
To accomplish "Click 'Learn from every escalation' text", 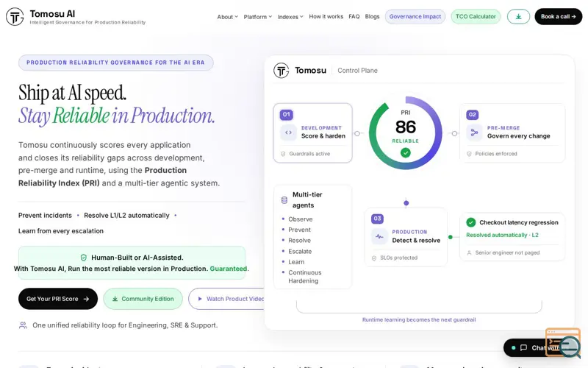I will click(x=61, y=231).
